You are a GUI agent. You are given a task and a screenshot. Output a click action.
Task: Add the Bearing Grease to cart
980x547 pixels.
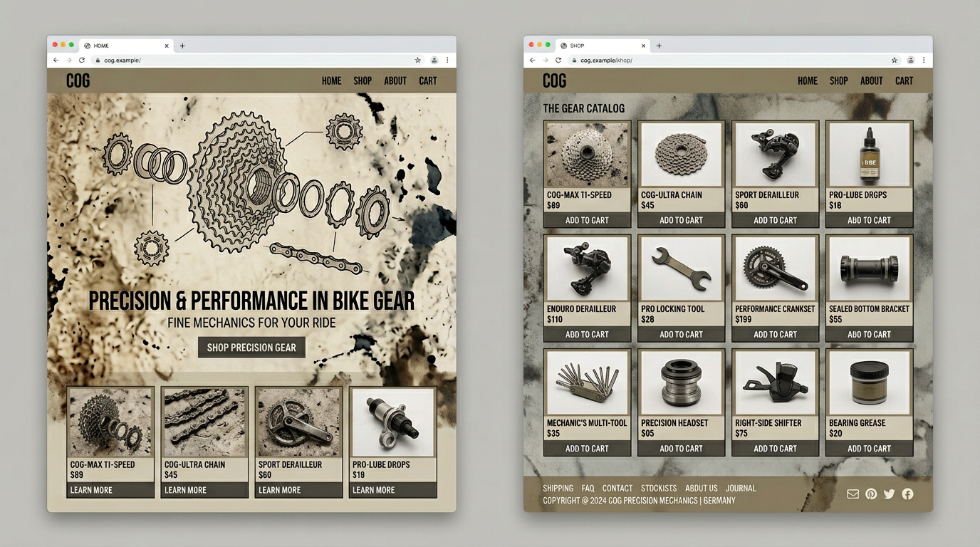click(x=869, y=449)
